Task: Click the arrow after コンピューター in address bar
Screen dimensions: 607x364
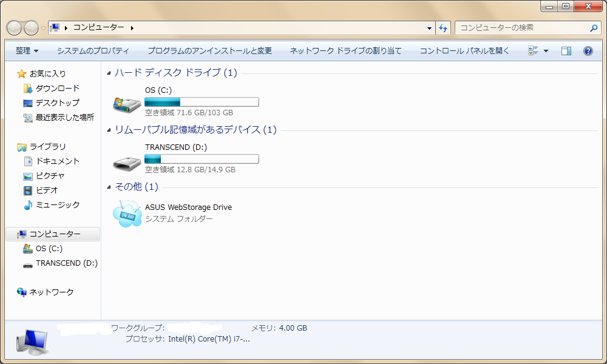Action: [132, 28]
